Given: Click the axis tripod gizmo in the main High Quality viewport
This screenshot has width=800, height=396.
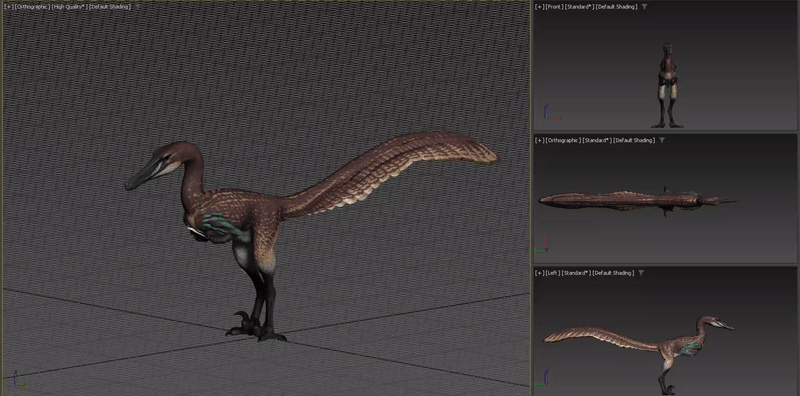Looking at the screenshot, I should click(x=18, y=379).
